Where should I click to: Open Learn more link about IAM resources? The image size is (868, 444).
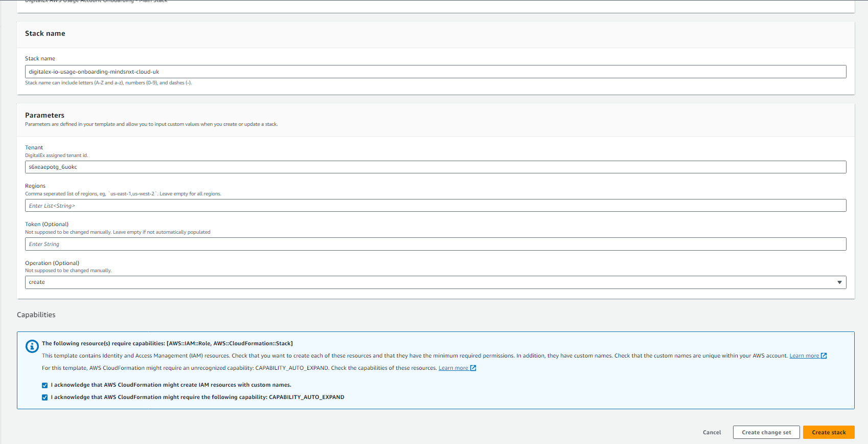pos(804,356)
